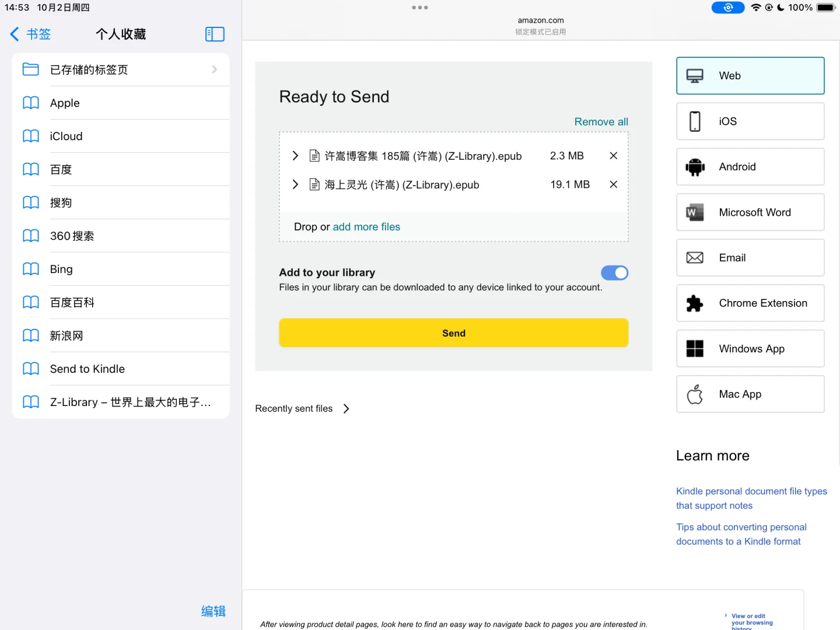
Task: Tap the 已存储的标签页 row label
Action: coord(89,69)
